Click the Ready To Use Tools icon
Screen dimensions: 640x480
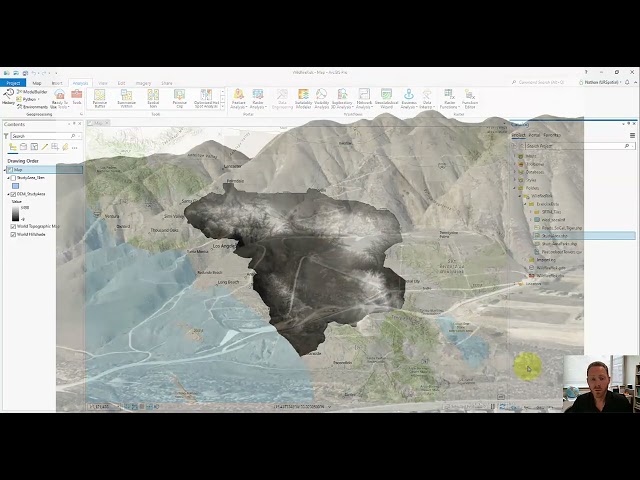(60, 98)
